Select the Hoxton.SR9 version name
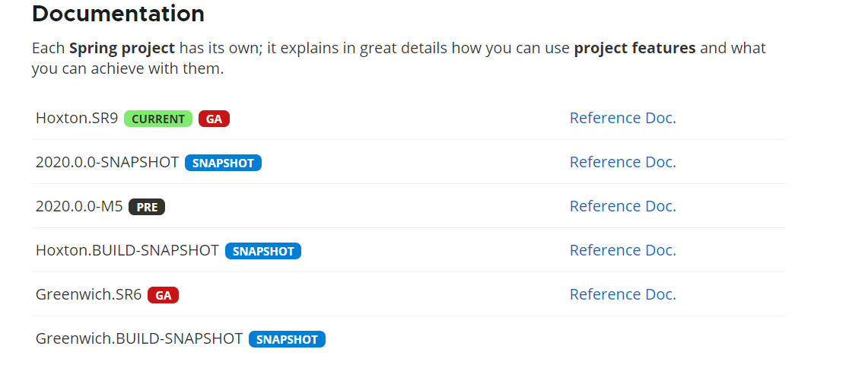Image resolution: width=868 pixels, height=365 pixels. (x=77, y=119)
